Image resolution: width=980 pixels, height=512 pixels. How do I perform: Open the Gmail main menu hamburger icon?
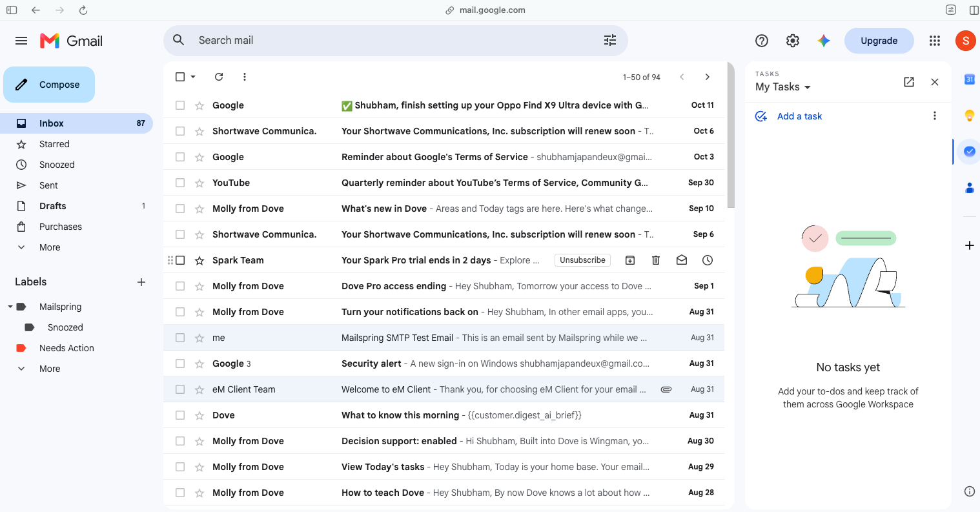pos(21,41)
